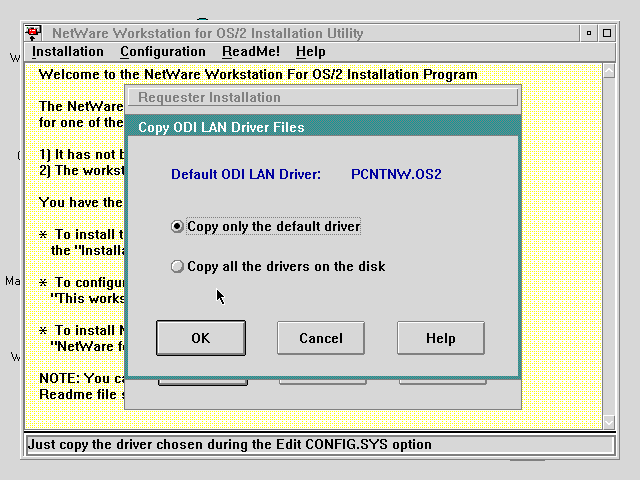Open the Configuration menu

pos(163,52)
